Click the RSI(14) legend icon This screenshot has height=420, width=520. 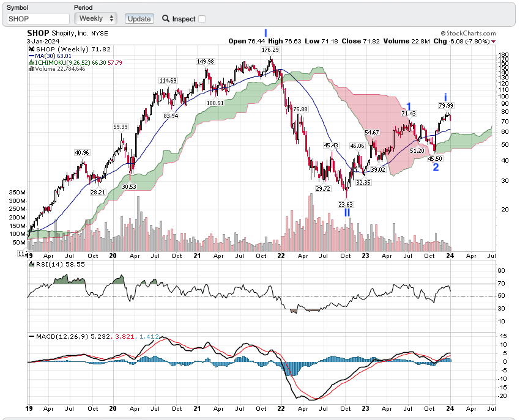[x=31, y=264]
